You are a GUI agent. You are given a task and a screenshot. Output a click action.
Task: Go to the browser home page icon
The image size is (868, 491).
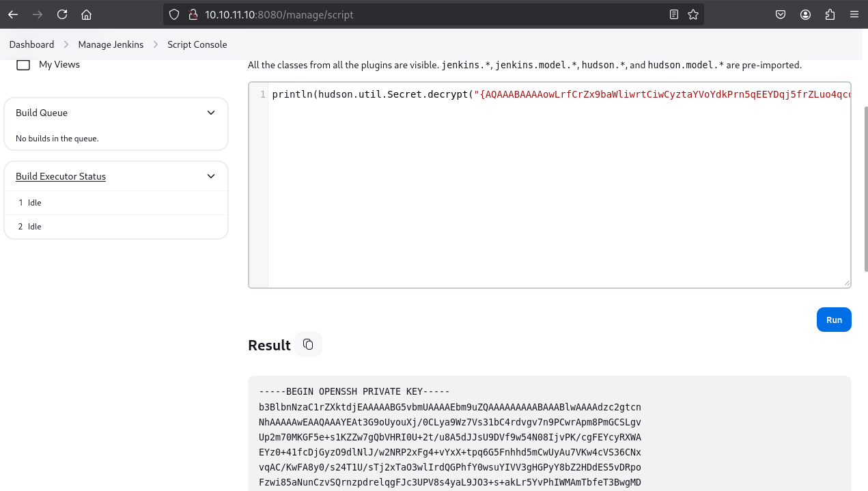pyautogui.click(x=86, y=14)
